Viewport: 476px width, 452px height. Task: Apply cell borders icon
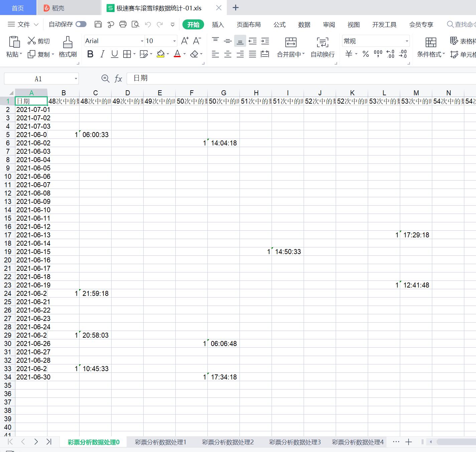pyautogui.click(x=127, y=54)
